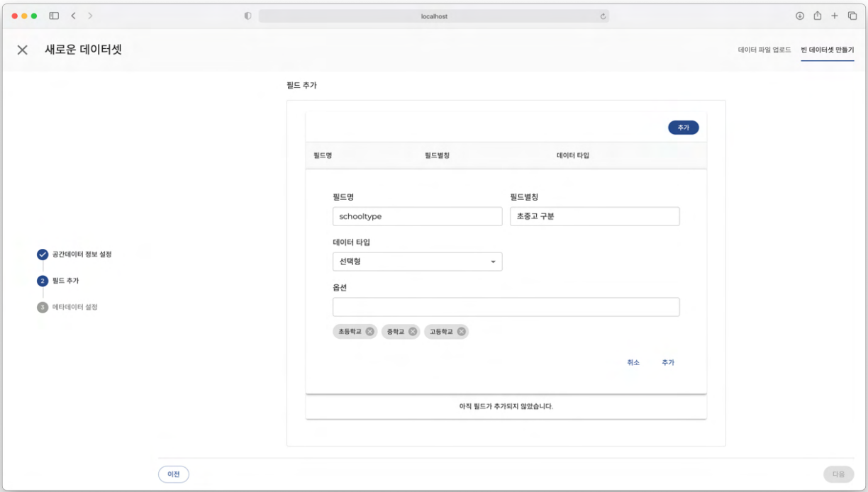Go to 공간데이터 정보 설정 step
Viewport: 868px width, 492px height.
pos(82,255)
